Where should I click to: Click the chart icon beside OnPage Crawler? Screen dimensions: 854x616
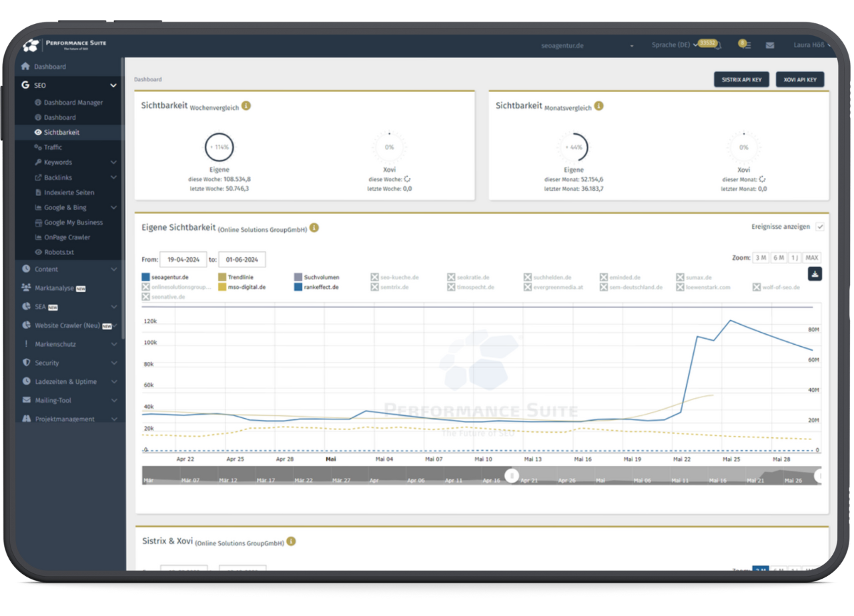(38, 237)
